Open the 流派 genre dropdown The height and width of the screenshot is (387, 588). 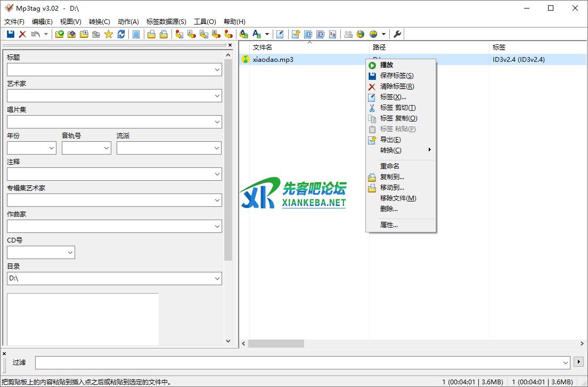pyautogui.click(x=217, y=148)
